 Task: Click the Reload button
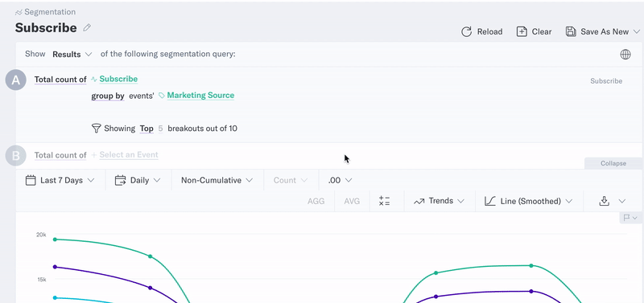point(481,31)
